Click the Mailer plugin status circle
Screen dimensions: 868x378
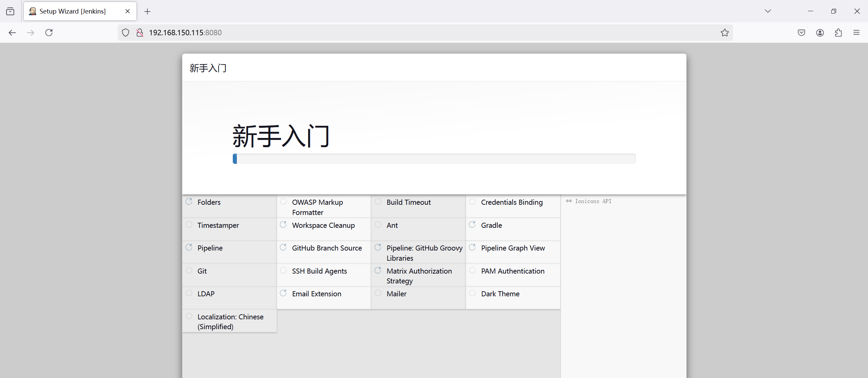coord(378,293)
